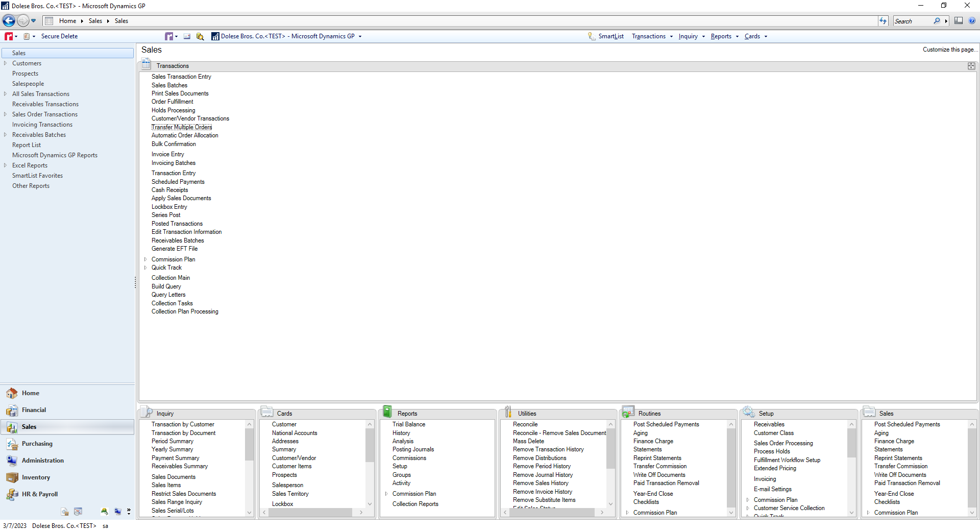Expand Commission Plan under Transactions

[145, 259]
